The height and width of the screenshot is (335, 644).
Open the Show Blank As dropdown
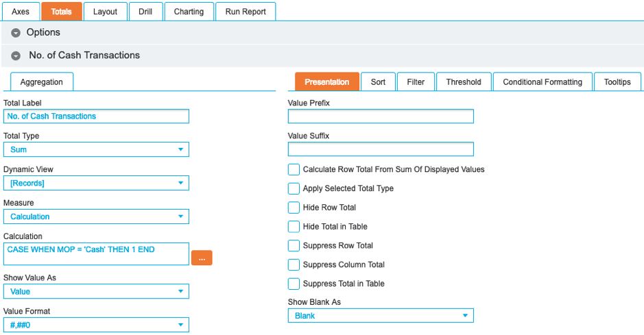(380, 316)
